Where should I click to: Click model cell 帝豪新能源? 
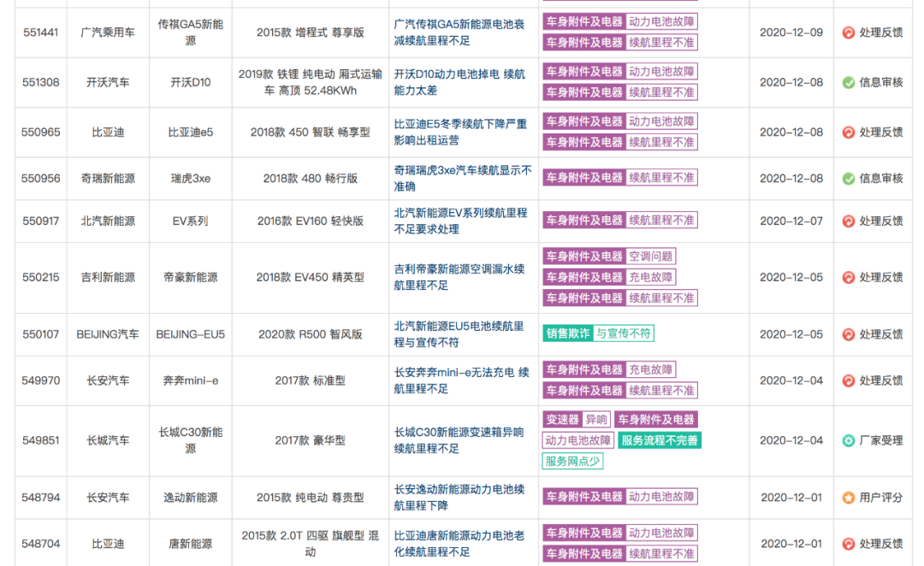(190, 277)
